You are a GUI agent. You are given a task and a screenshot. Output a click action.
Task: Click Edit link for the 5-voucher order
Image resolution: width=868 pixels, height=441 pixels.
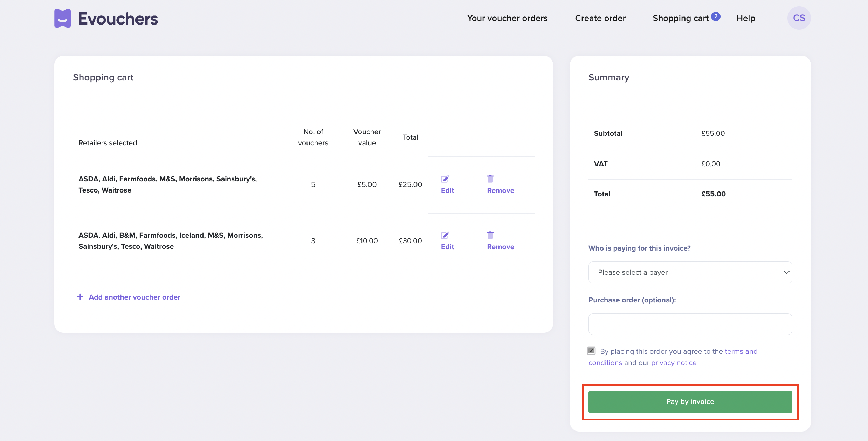click(447, 190)
